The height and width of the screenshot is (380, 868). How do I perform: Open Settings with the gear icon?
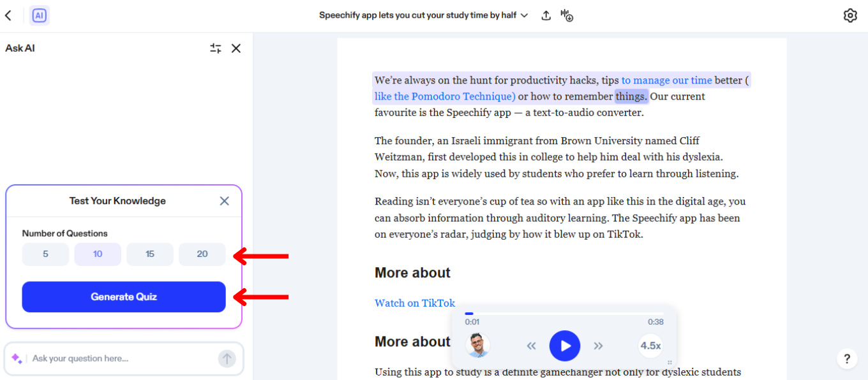point(850,15)
